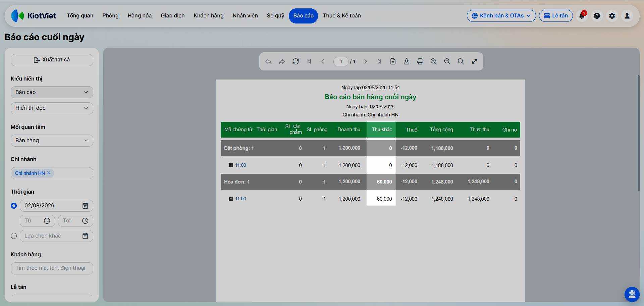The height and width of the screenshot is (306, 644).
Task: Go to previous report page
Action: 323,61
